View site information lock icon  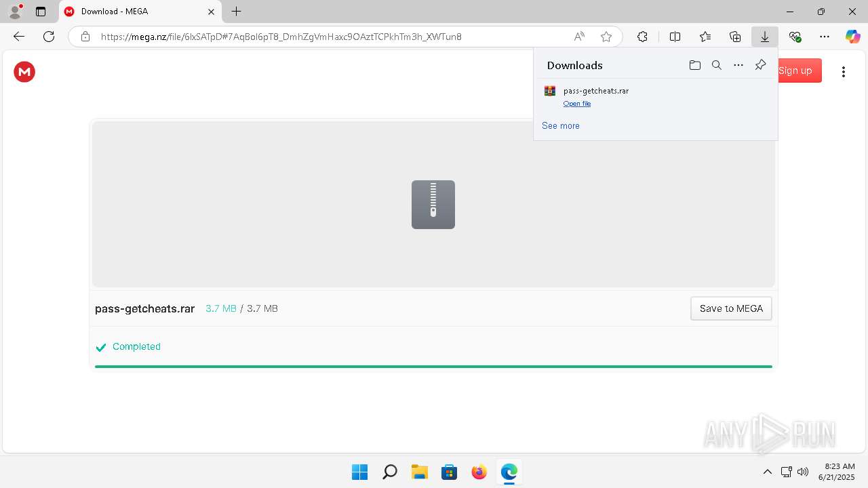[85, 37]
